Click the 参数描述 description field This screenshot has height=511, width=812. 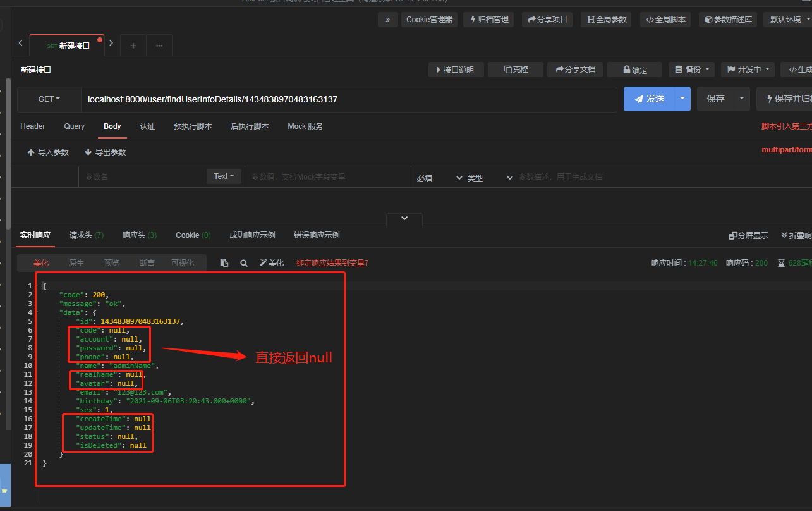pyautogui.click(x=664, y=177)
